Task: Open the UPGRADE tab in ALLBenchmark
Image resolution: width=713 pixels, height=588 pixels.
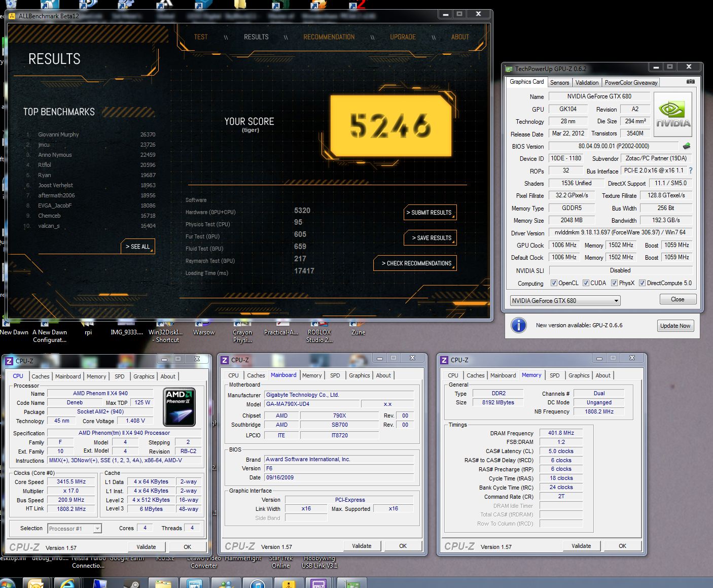Action: click(403, 37)
